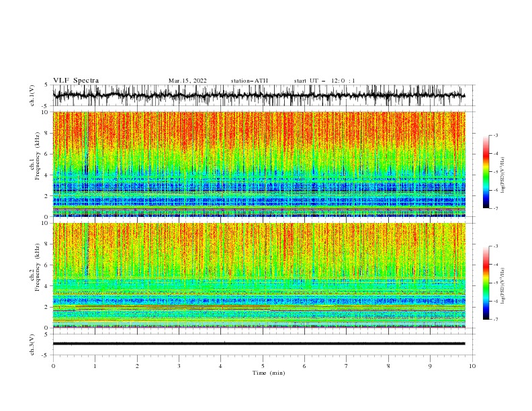Click the "Time (min)" axis label
This screenshot has width=532, height=411.
pyautogui.click(x=269, y=373)
